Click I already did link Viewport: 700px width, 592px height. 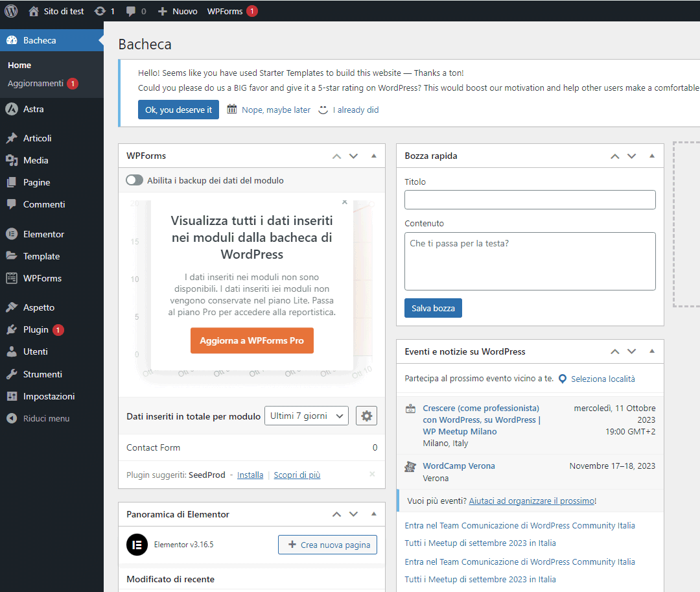click(x=356, y=110)
